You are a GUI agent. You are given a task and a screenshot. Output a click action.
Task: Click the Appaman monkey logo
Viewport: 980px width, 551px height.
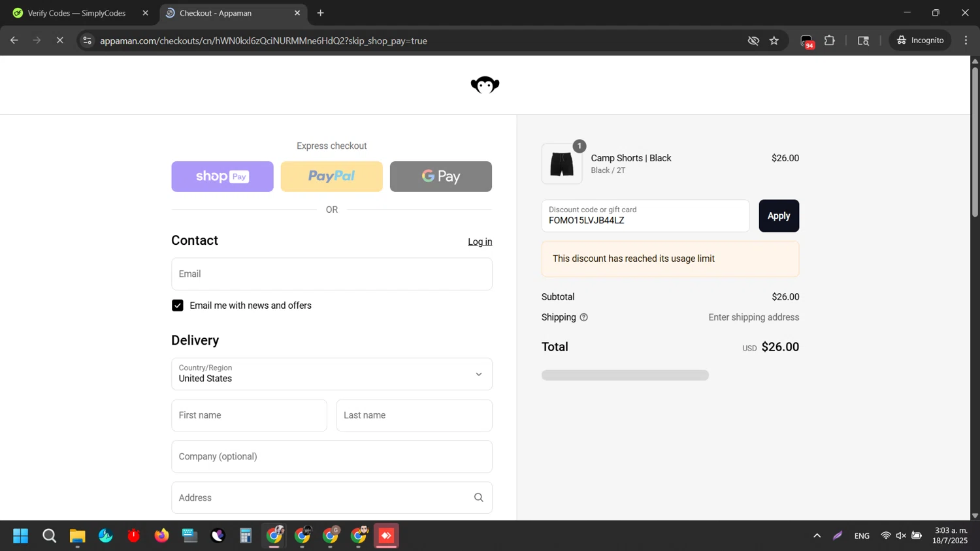pos(485,85)
